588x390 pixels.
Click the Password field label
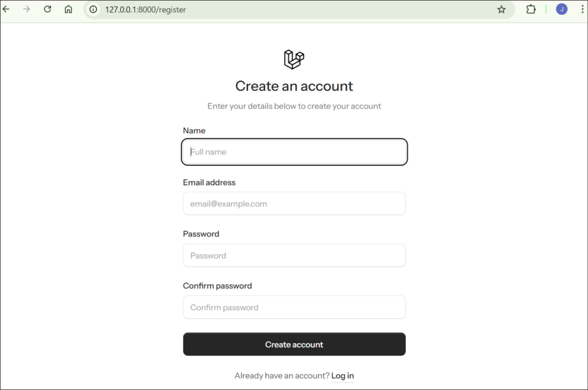click(x=201, y=234)
